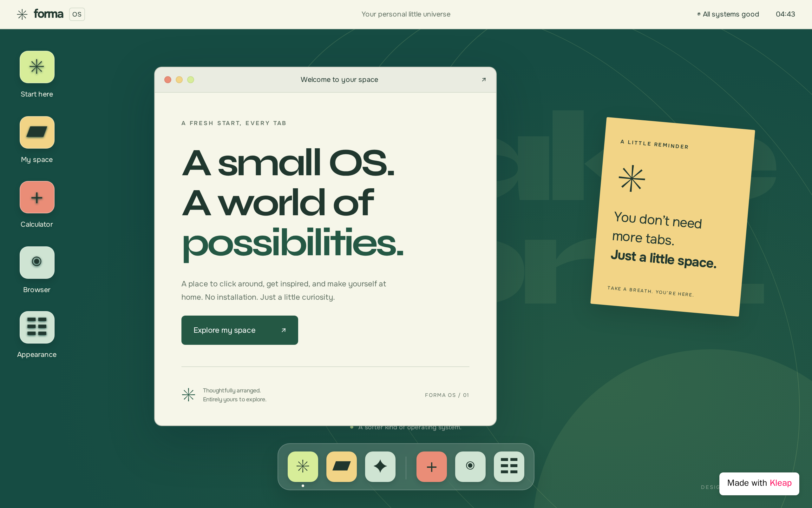The image size is (812, 508).
Task: Close the Welcome window with the red dot
Action: (168, 80)
